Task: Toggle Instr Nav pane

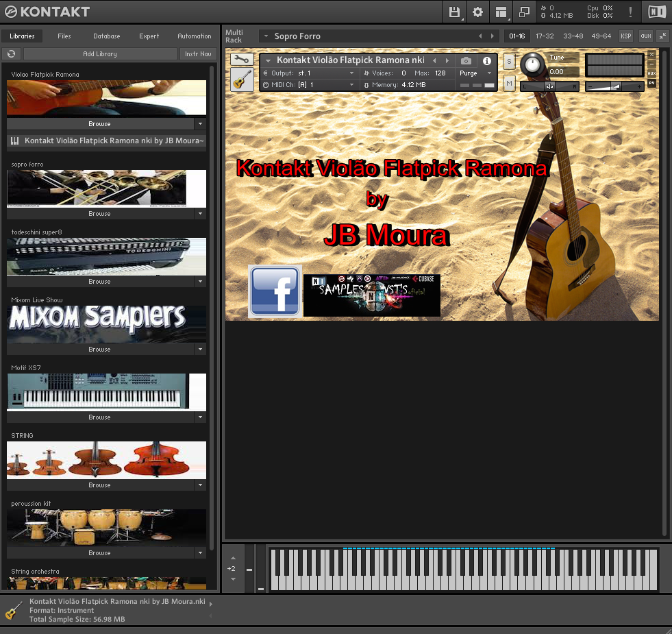Action: point(198,53)
